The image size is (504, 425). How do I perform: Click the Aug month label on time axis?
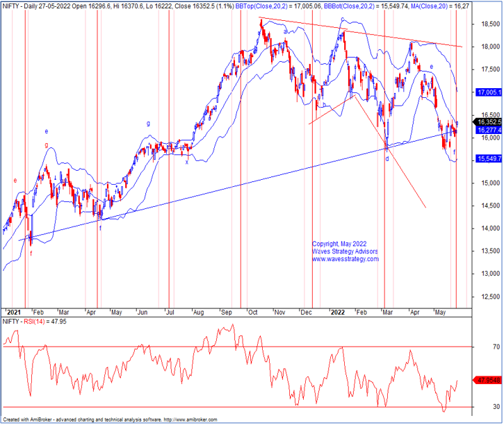(x=199, y=312)
